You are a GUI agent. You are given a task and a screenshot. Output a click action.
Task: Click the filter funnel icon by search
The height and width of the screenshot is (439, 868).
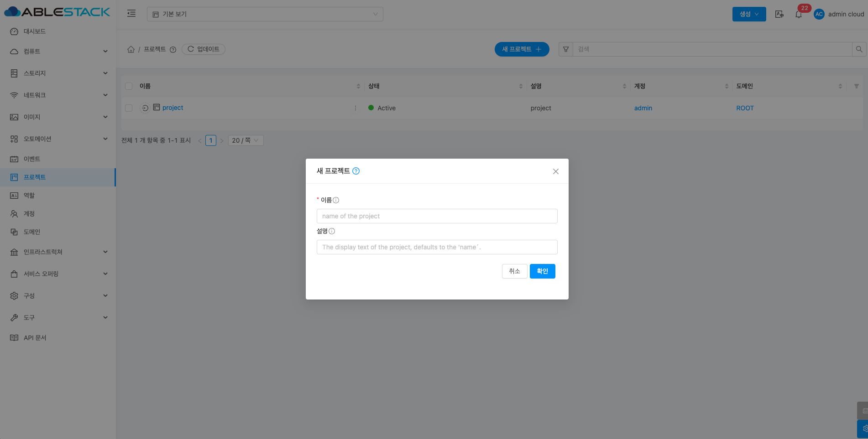click(566, 49)
